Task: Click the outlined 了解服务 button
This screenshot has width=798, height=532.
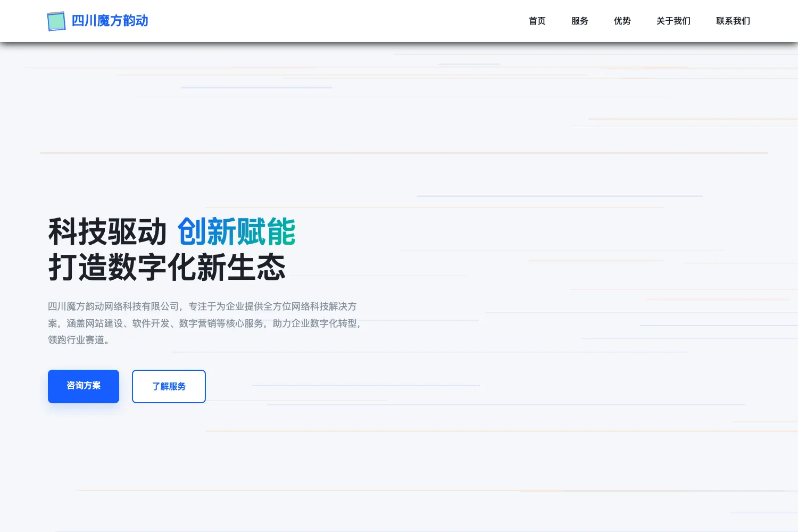Action: coord(169,386)
